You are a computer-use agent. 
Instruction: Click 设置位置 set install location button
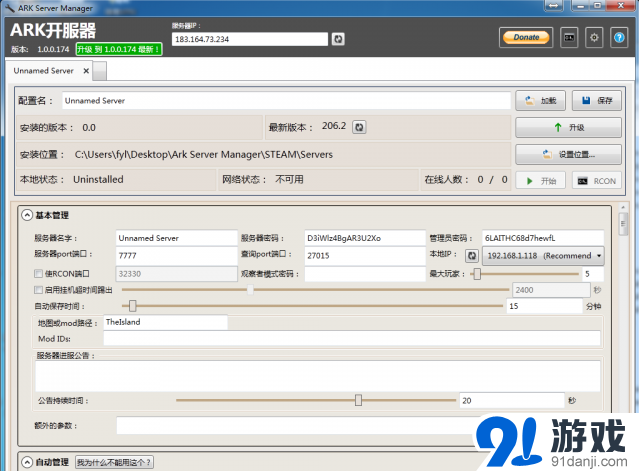coord(568,154)
